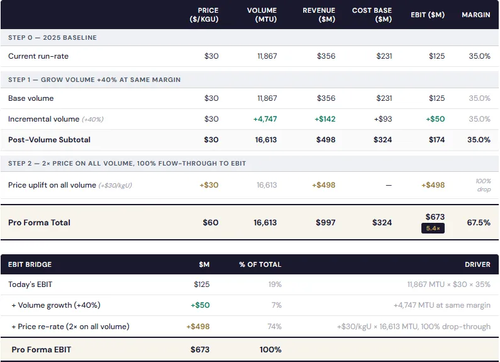The width and height of the screenshot is (500, 362).
Task: Select the Incremental volume +4,747 cell
Action: [x=265, y=119]
